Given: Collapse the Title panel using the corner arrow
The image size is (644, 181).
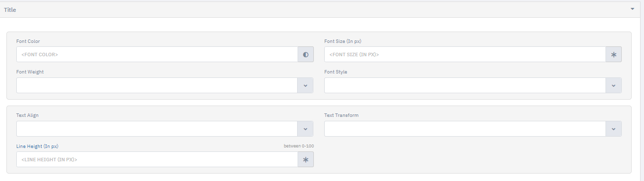Looking at the screenshot, I should coord(632,9).
